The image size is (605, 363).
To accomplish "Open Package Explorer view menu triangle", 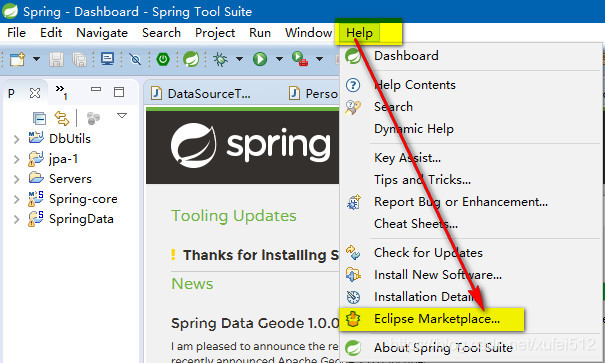I will 122,115.
